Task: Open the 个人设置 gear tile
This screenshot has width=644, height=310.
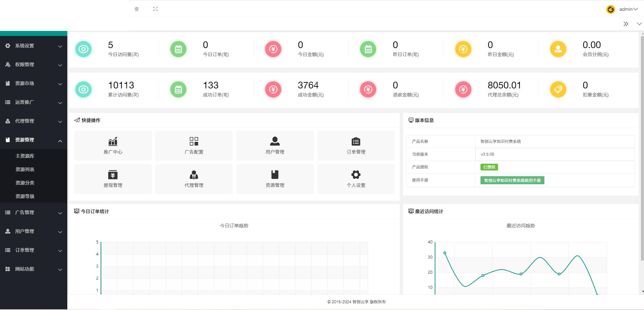Action: coord(356,179)
